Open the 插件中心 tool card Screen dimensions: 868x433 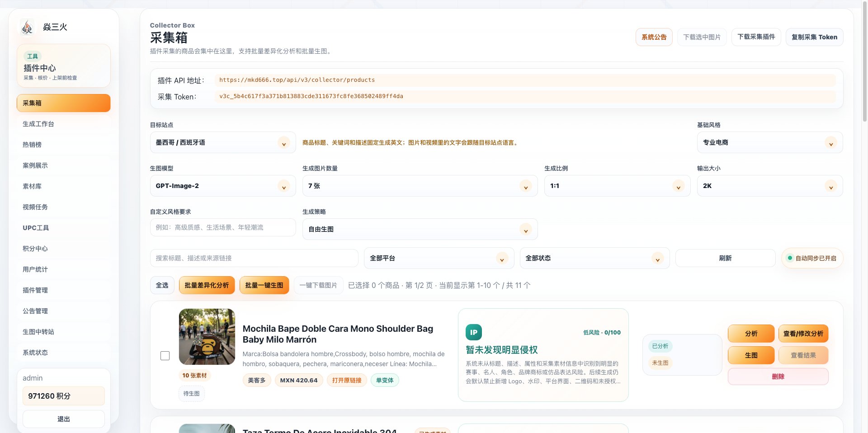63,66
